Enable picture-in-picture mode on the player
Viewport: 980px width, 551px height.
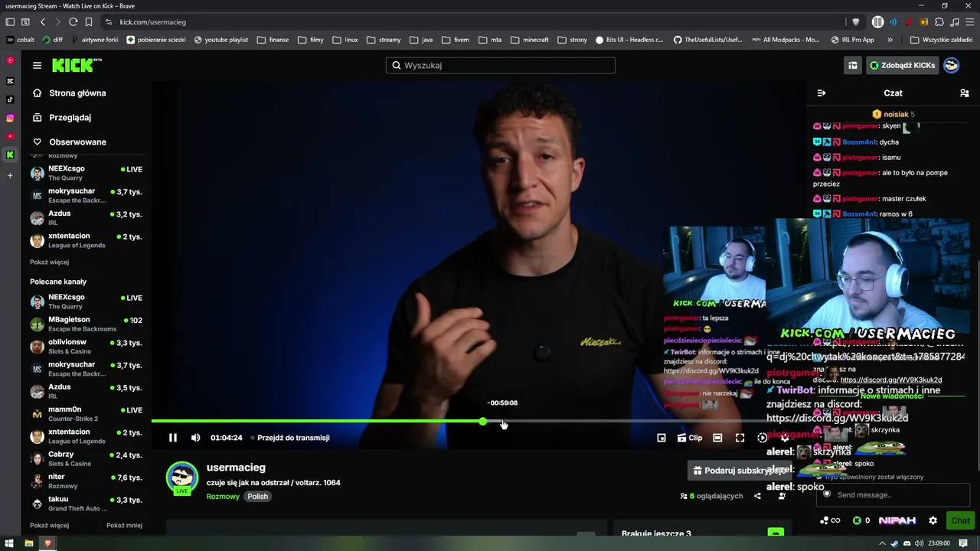(661, 438)
